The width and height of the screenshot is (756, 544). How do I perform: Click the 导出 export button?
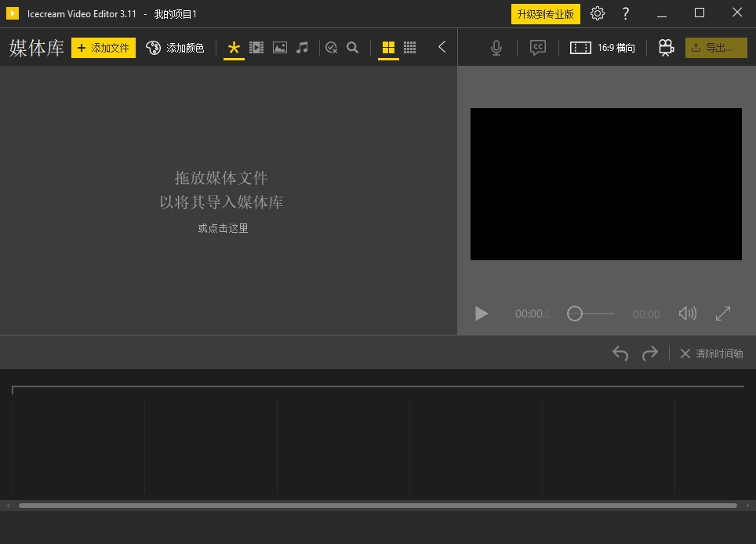click(x=715, y=47)
